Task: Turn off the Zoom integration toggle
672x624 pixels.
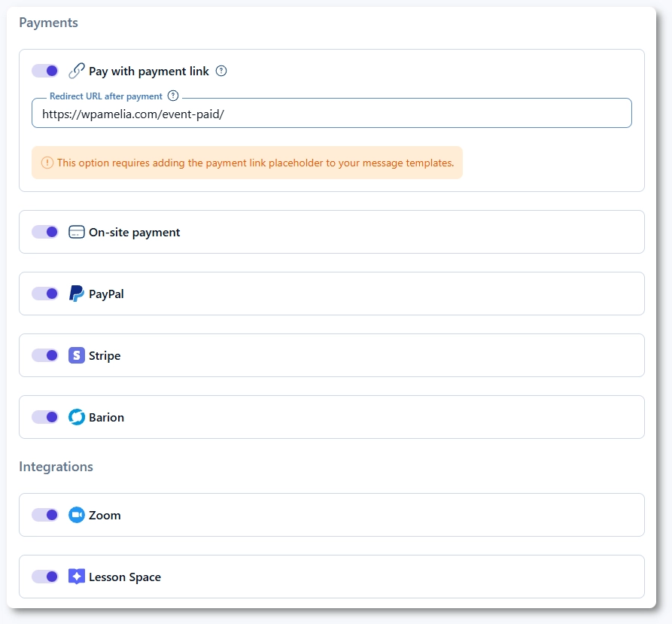Action: pyautogui.click(x=45, y=515)
